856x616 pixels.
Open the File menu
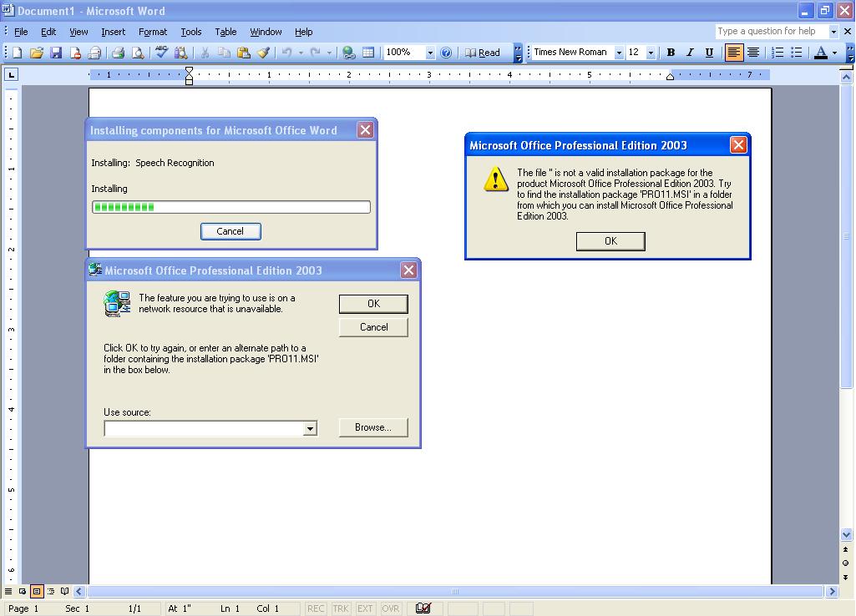tap(21, 32)
